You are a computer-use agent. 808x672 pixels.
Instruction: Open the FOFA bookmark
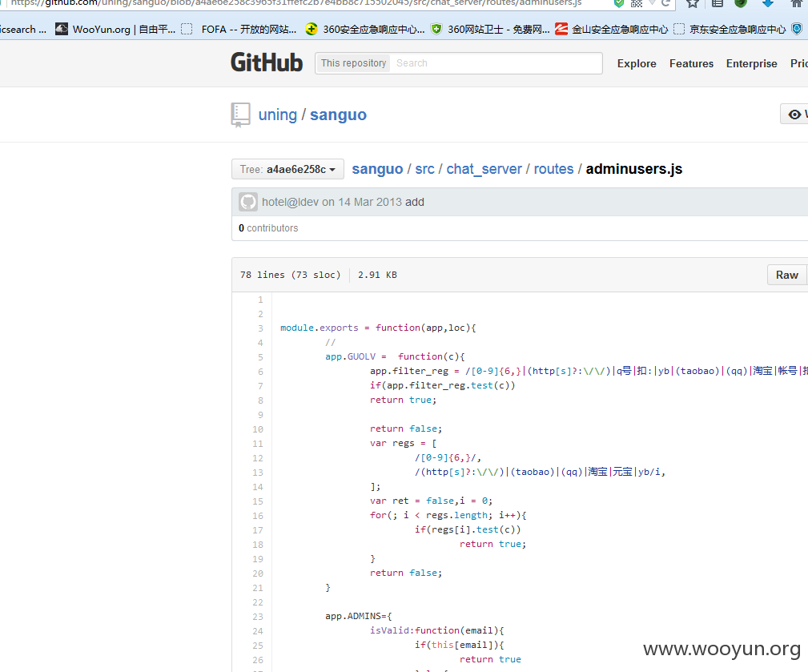239,30
